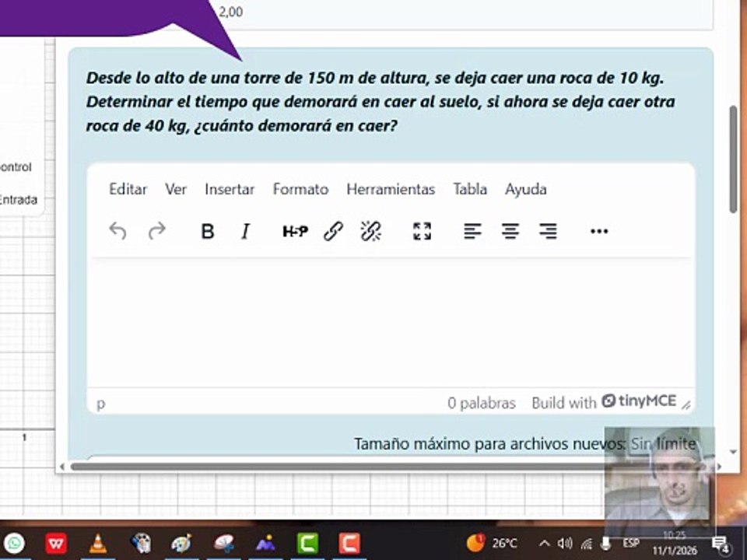Open the Herramientas menu
Image resolution: width=747 pixels, height=560 pixels.
(391, 190)
